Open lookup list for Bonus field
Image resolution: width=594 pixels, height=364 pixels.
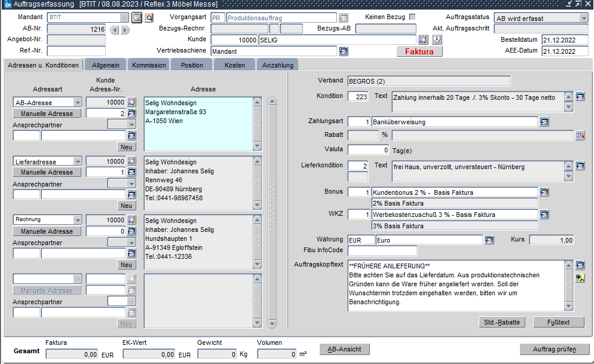(x=544, y=192)
